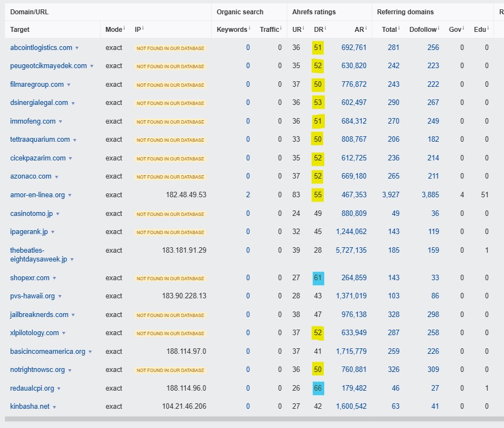Click info icon beside UR column header
This screenshot has width=504, height=428.
pos(303,28)
